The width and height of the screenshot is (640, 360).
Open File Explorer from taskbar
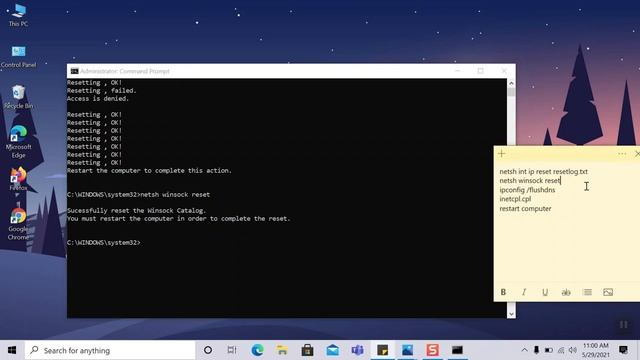[x=282, y=350]
